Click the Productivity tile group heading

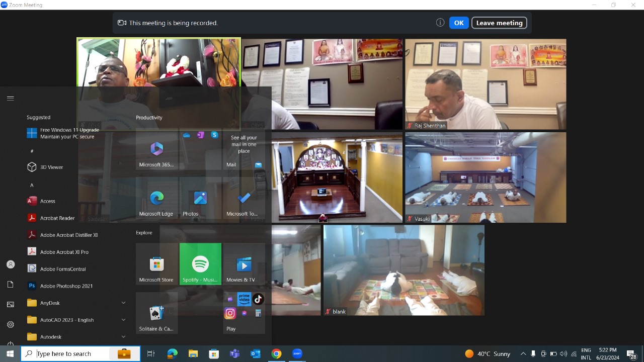[x=149, y=118]
